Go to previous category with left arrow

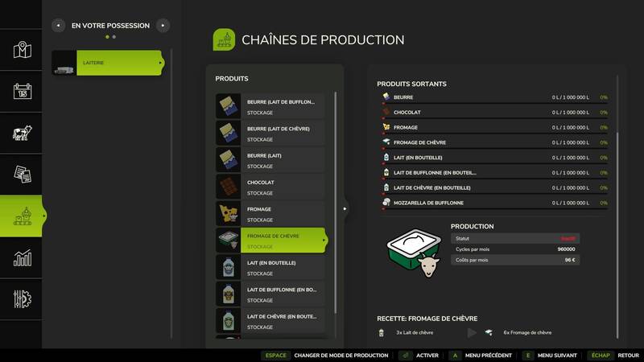(x=58, y=26)
